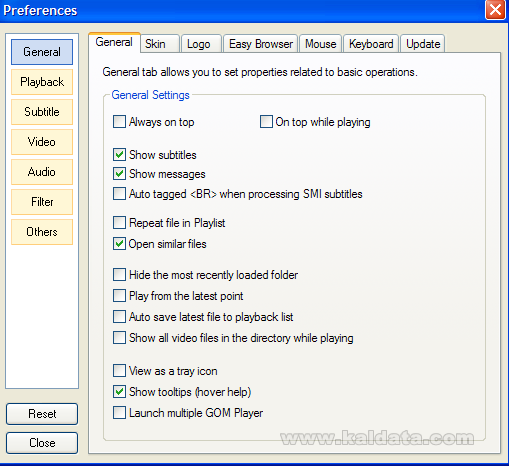Open the Logo tab
The width and height of the screenshot is (509, 466).
pos(201,44)
